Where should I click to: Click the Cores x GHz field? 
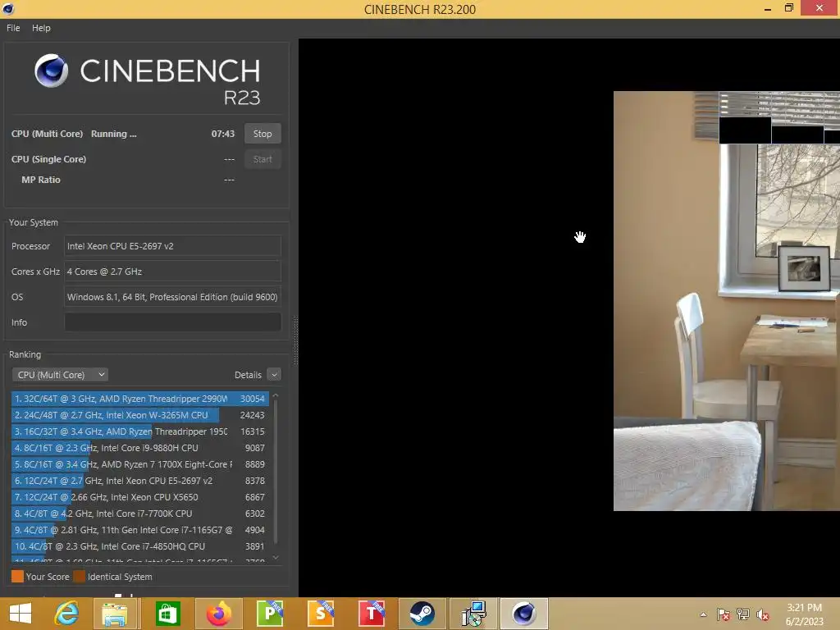tap(172, 272)
